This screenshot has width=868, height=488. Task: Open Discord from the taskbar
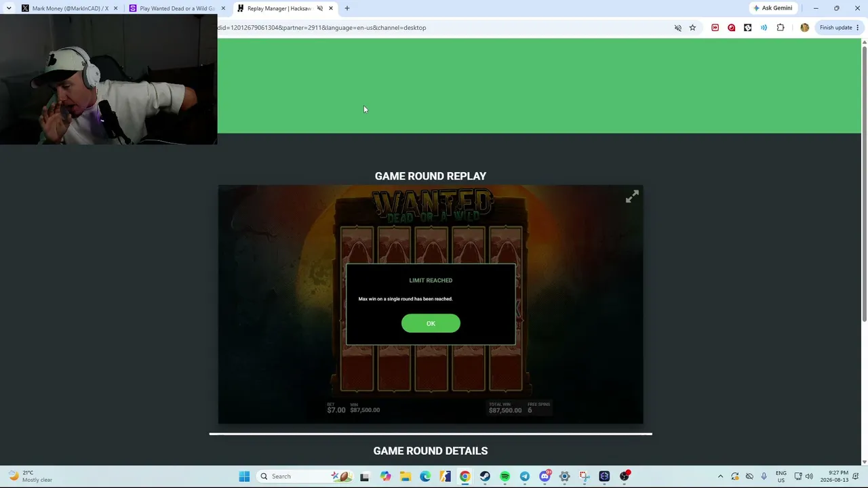pos(545,476)
